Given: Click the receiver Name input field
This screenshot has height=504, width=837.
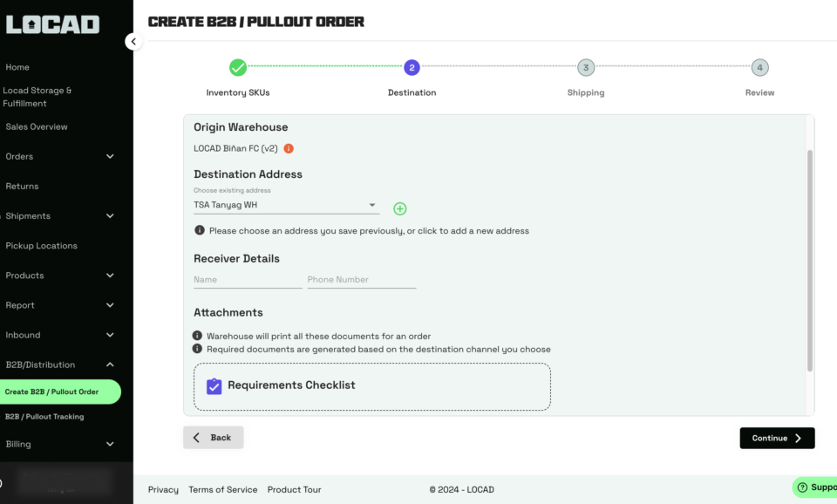Looking at the screenshot, I should [248, 280].
